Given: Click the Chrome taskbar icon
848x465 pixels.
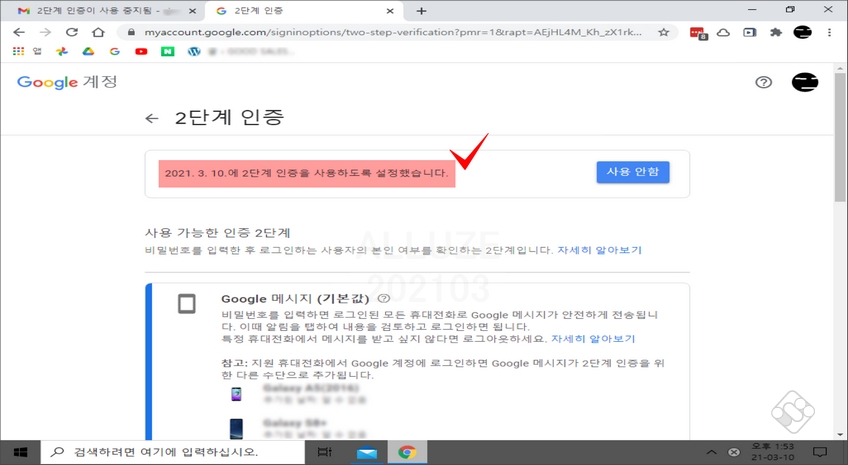Looking at the screenshot, I should coord(407,452).
